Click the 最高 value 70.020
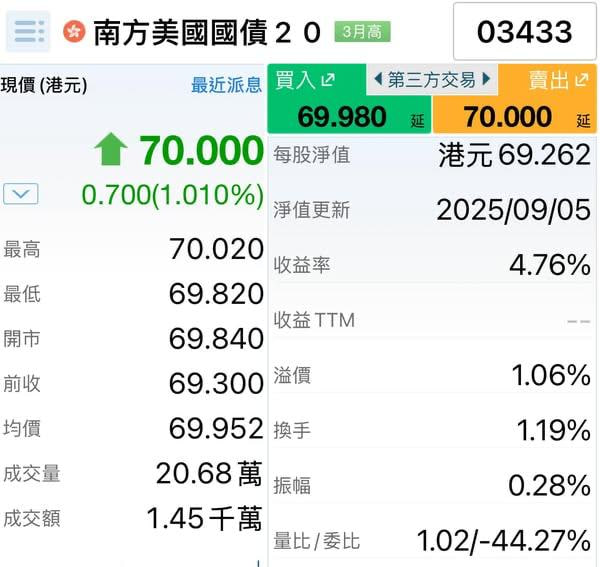This screenshot has width=600, height=567. point(217,249)
